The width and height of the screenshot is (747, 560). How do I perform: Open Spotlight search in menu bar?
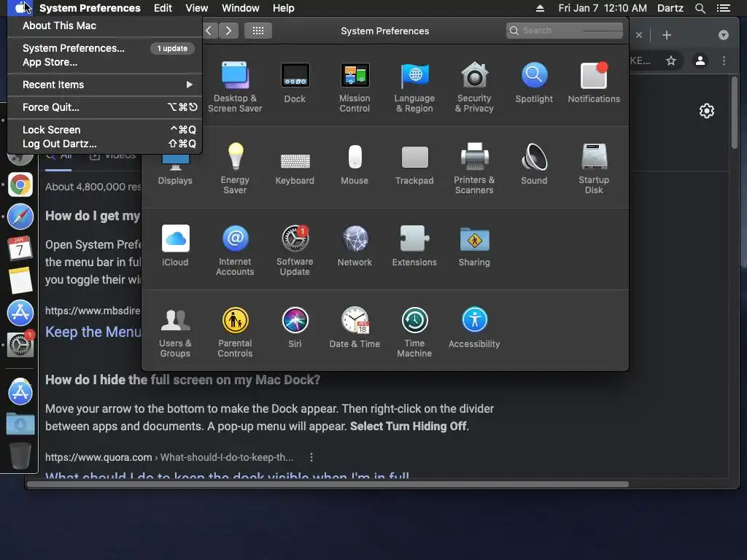coord(700,8)
